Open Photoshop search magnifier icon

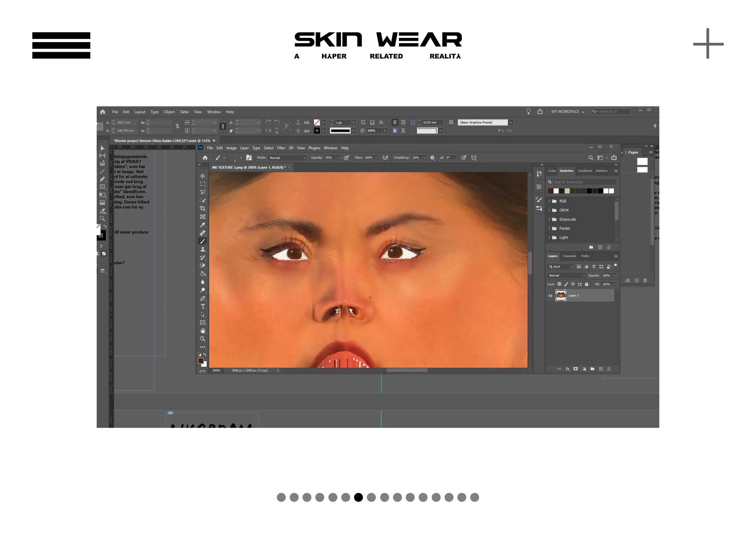coord(591,157)
